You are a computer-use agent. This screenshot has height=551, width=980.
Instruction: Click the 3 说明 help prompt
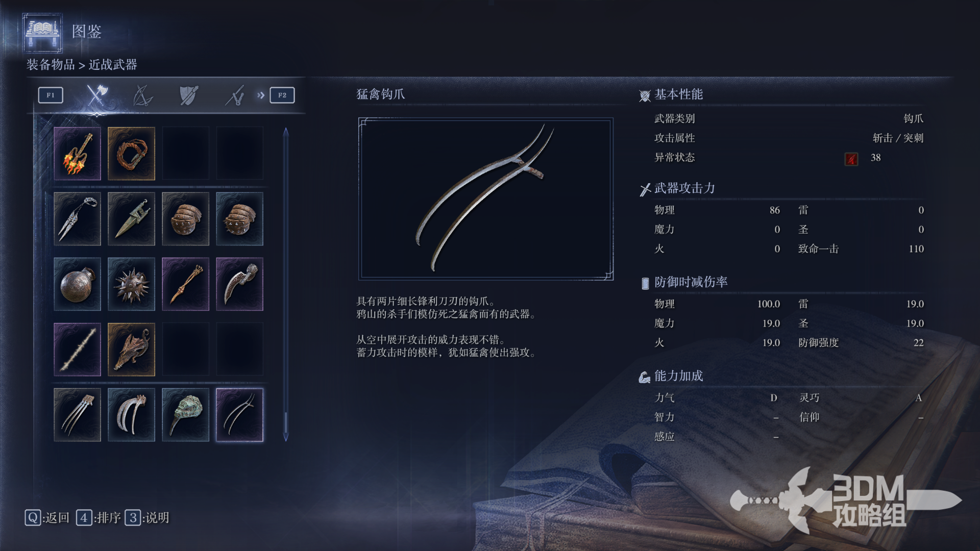[x=148, y=518]
